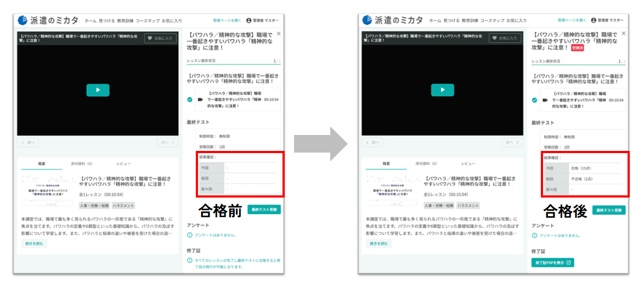Expand 続きを読む in 合格後 screen

(379, 244)
